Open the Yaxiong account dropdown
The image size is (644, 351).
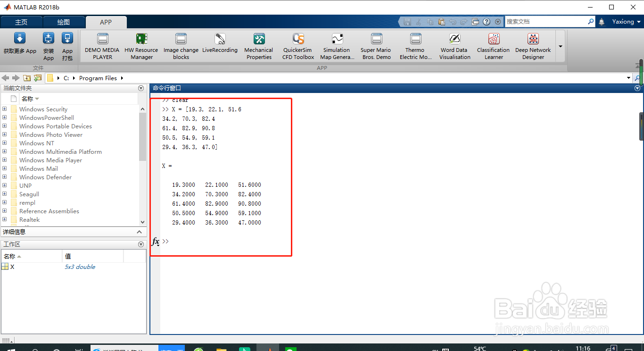(x=627, y=22)
